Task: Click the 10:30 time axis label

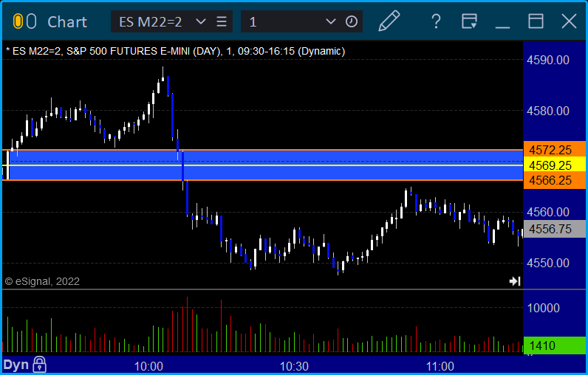Action: click(x=295, y=366)
